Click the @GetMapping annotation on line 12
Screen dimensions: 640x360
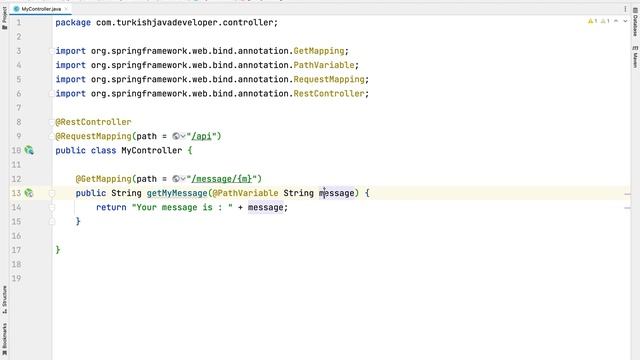104,179
